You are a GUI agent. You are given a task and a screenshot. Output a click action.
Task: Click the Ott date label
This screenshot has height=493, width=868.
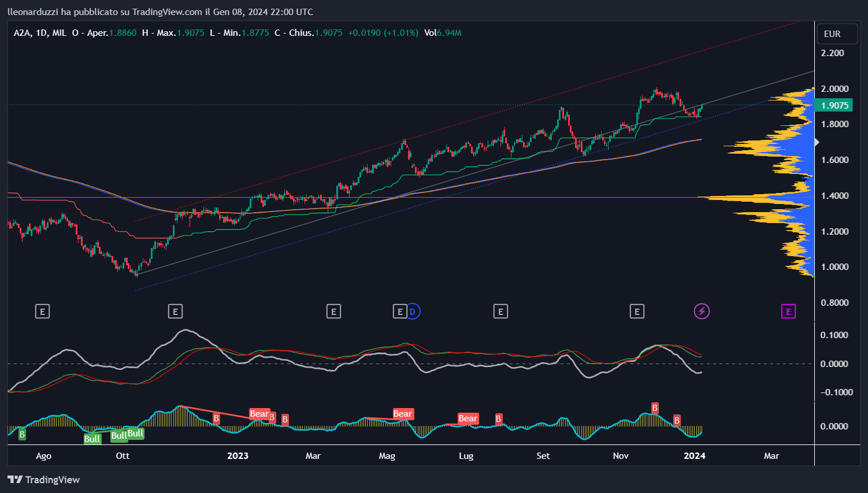123,456
